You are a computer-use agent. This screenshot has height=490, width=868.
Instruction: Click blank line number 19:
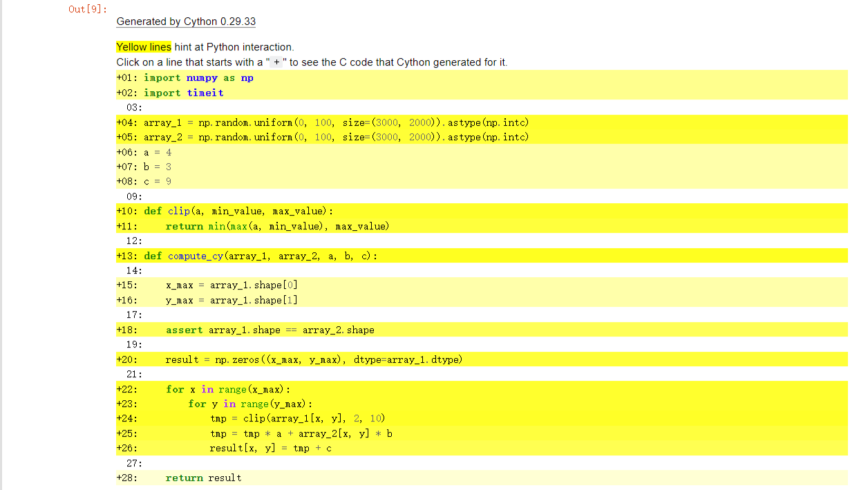[x=134, y=344]
